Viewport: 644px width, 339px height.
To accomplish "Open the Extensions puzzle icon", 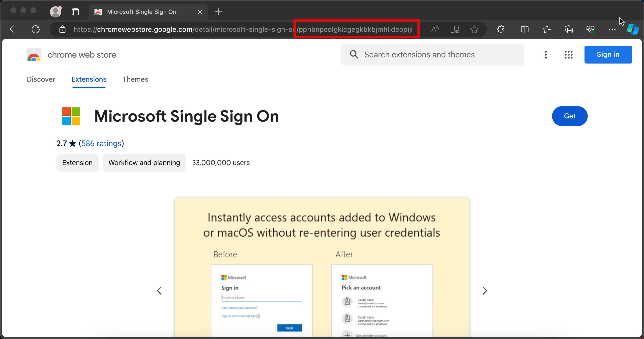I will [501, 29].
